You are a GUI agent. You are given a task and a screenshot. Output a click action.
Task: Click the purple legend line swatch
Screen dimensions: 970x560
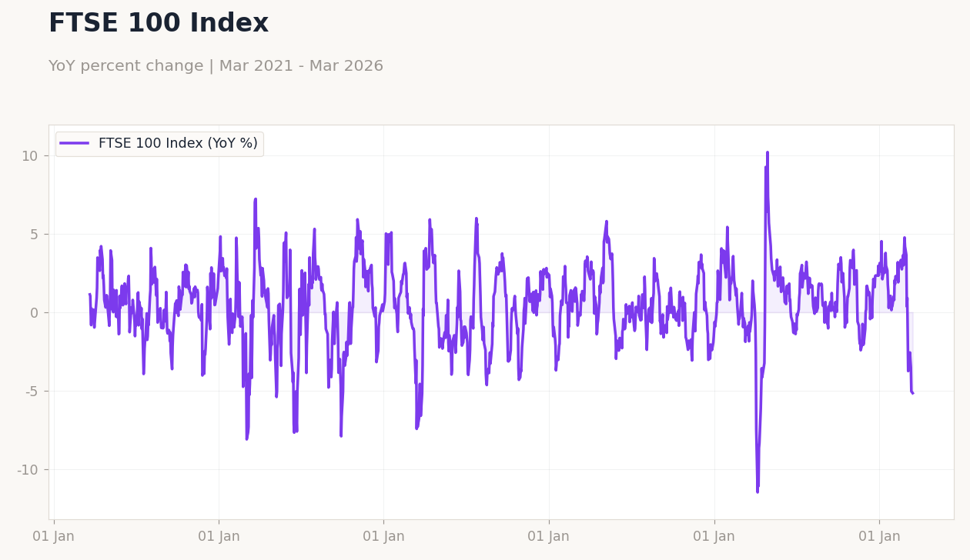(x=75, y=143)
